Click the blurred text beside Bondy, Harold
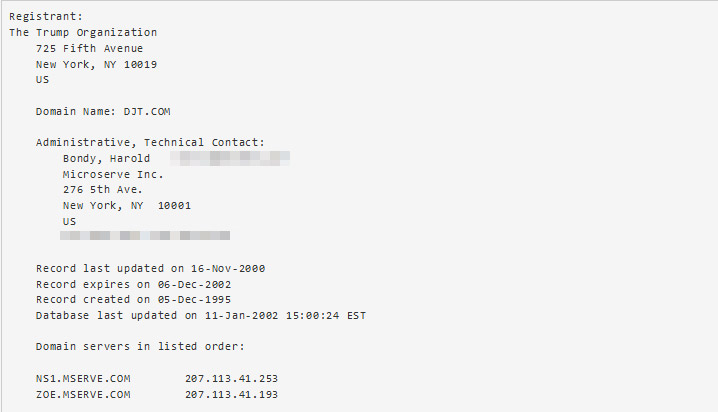Viewport: 718px width, 412px height. [x=230, y=158]
